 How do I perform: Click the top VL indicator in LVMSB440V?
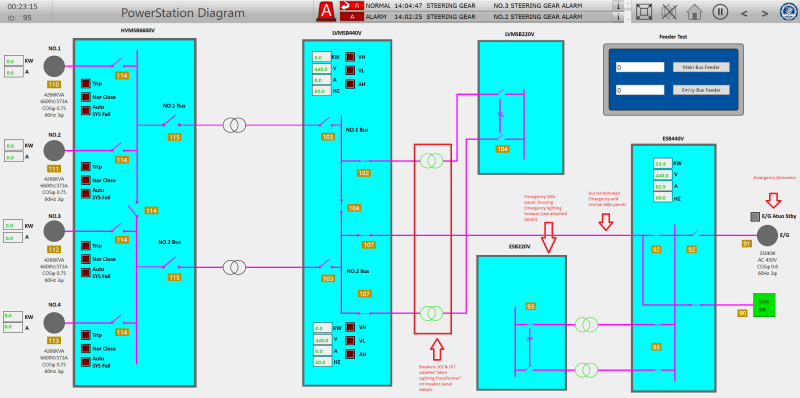(x=351, y=70)
